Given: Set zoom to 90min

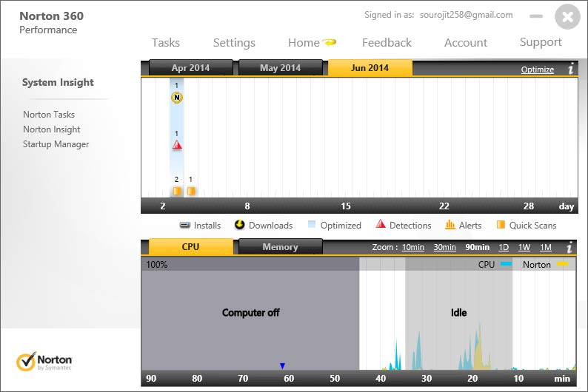Looking at the screenshot, I should [x=477, y=247].
